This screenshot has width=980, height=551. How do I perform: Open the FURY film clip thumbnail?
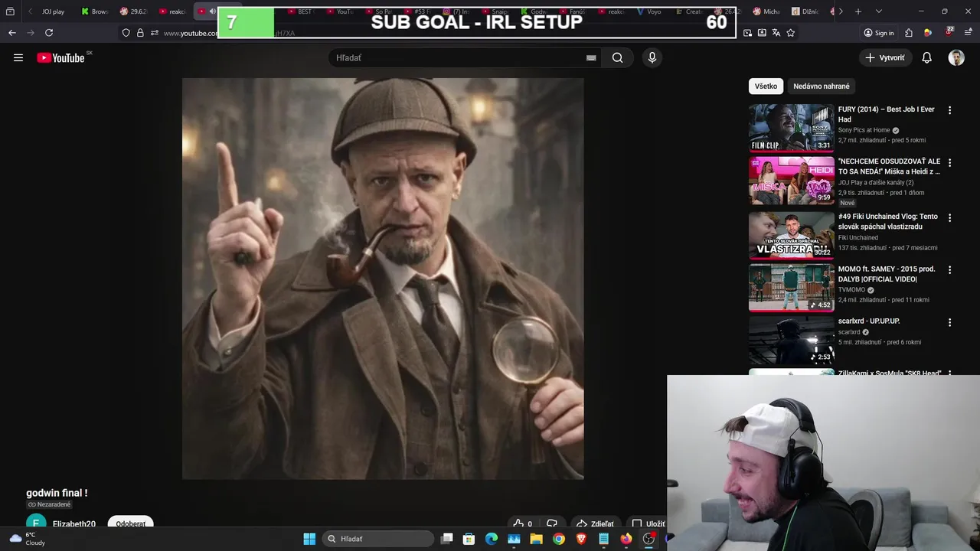792,128
